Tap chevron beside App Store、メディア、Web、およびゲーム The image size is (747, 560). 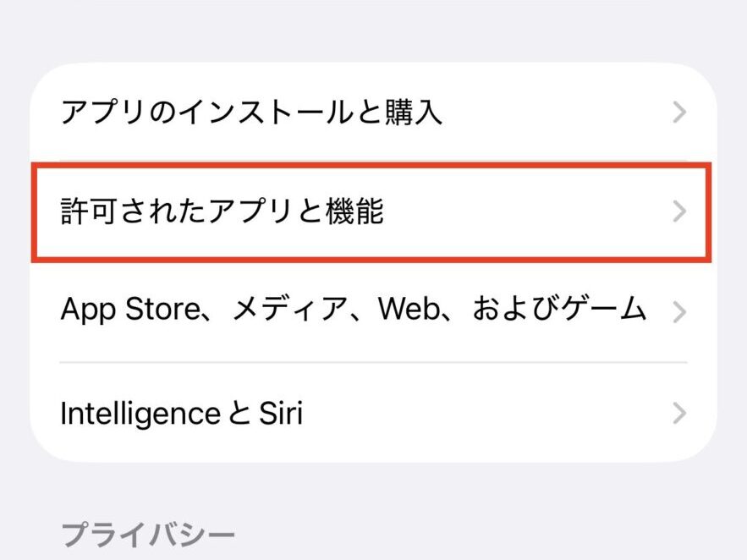point(678,312)
